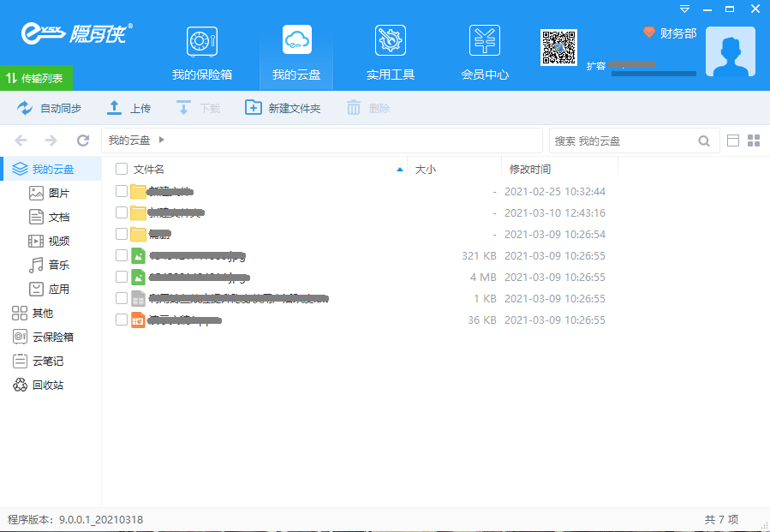Switch to list view layout icon
This screenshot has height=532, width=770.
tap(733, 140)
